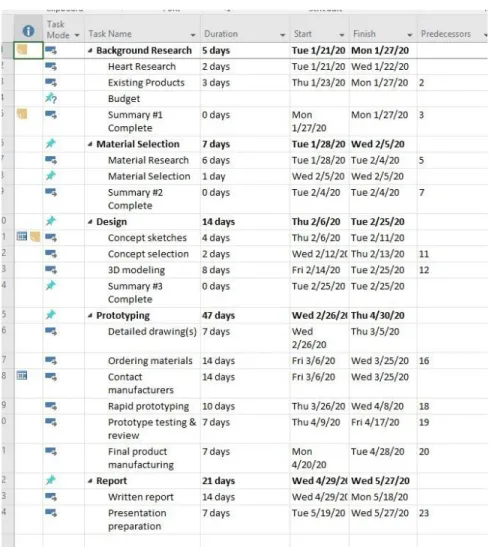Click the Indicators info column header icon
The height and width of the screenshot is (547, 492).
click(x=28, y=31)
